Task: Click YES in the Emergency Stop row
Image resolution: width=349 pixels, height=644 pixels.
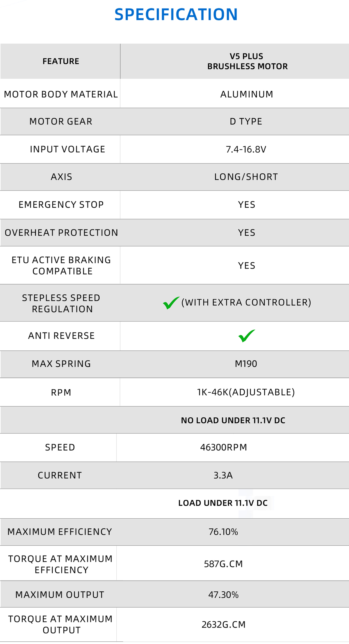Action: click(x=247, y=205)
